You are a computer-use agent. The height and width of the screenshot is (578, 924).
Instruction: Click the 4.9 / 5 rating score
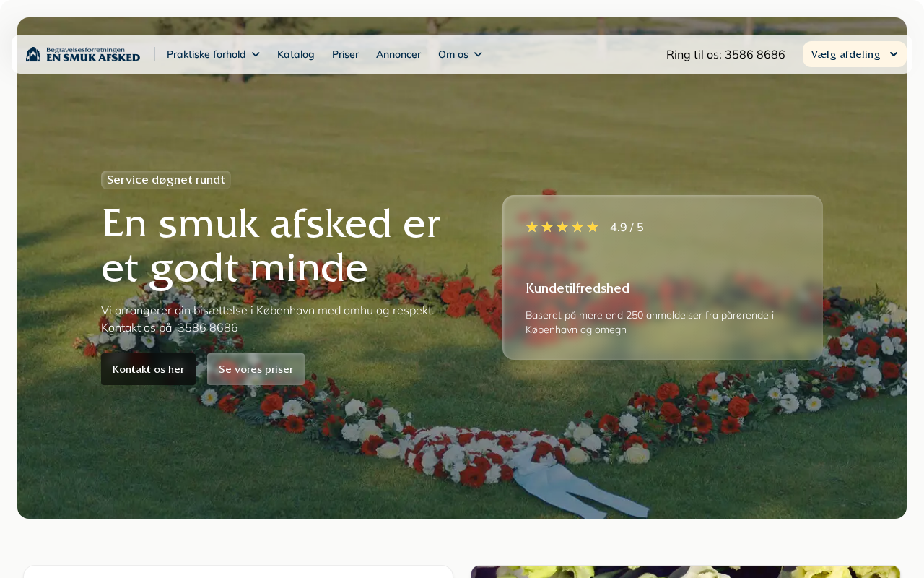pyautogui.click(x=627, y=227)
